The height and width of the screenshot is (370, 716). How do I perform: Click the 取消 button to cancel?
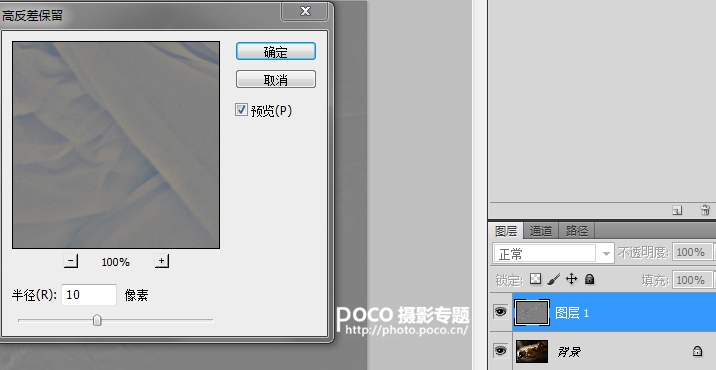(275, 79)
